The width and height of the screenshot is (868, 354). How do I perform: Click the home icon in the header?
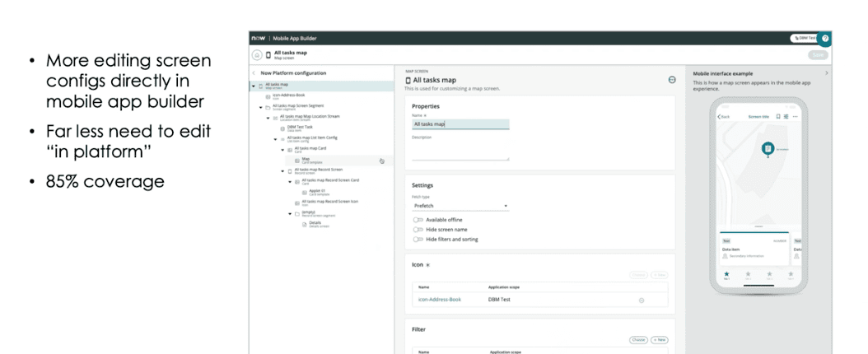[x=257, y=54]
